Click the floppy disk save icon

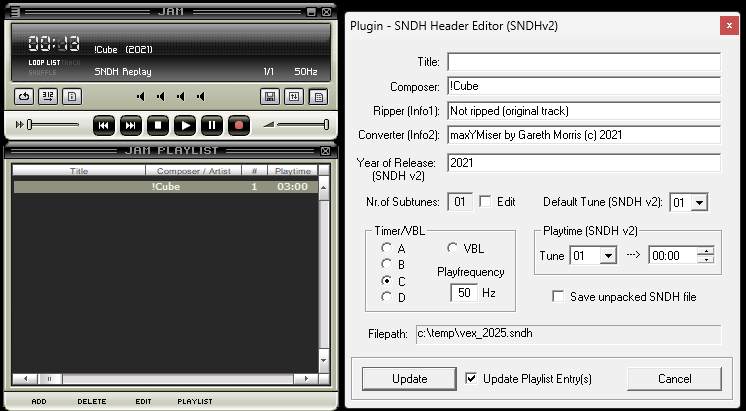point(269,97)
